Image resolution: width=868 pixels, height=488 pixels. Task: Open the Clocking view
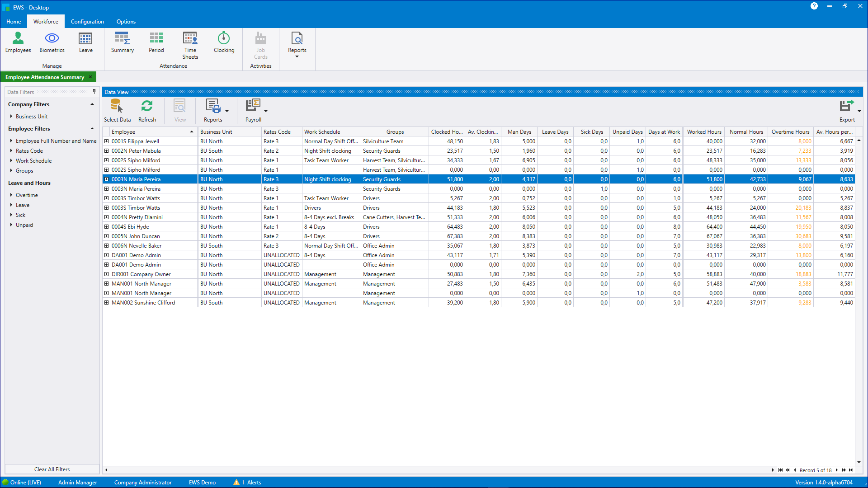point(224,43)
